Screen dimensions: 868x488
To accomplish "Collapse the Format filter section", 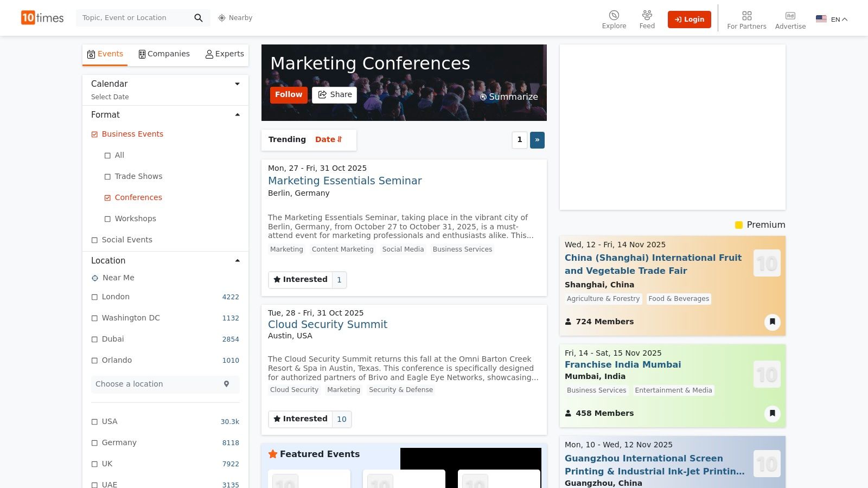I will click(x=237, y=114).
